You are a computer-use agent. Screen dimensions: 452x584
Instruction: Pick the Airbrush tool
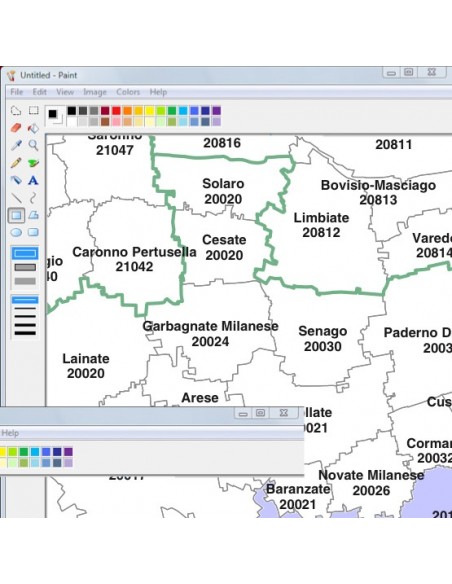pyautogui.click(x=16, y=180)
